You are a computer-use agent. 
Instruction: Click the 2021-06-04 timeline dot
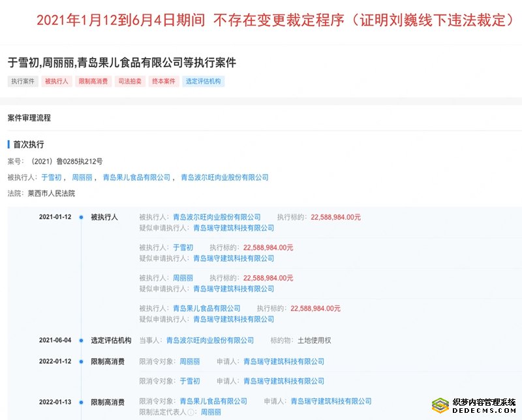point(81,340)
